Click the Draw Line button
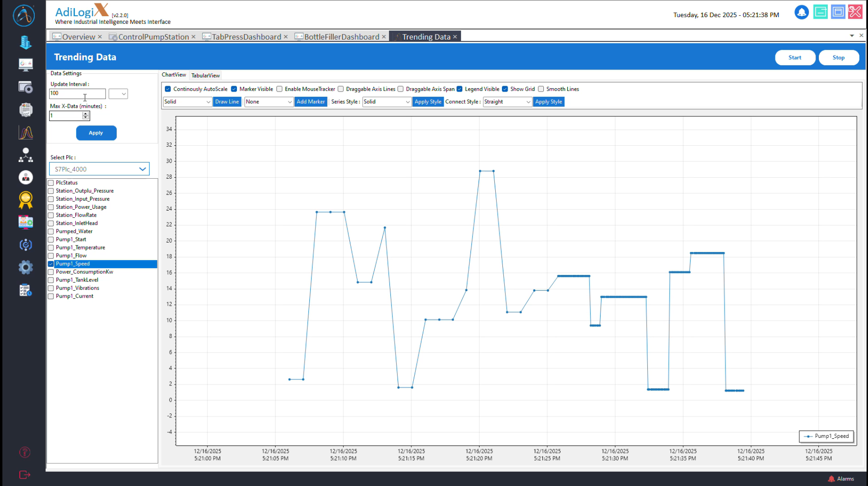Screen dimensions: 868x486 point(227,102)
